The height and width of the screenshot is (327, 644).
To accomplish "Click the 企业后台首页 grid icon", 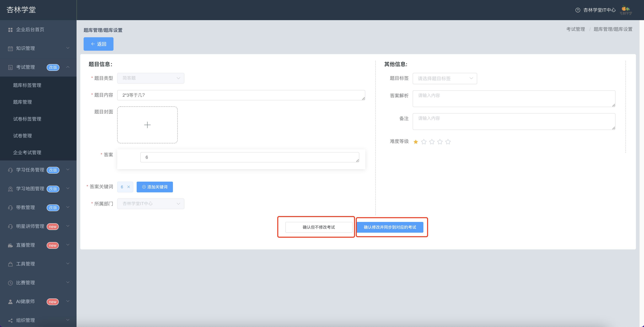I will click(10, 30).
